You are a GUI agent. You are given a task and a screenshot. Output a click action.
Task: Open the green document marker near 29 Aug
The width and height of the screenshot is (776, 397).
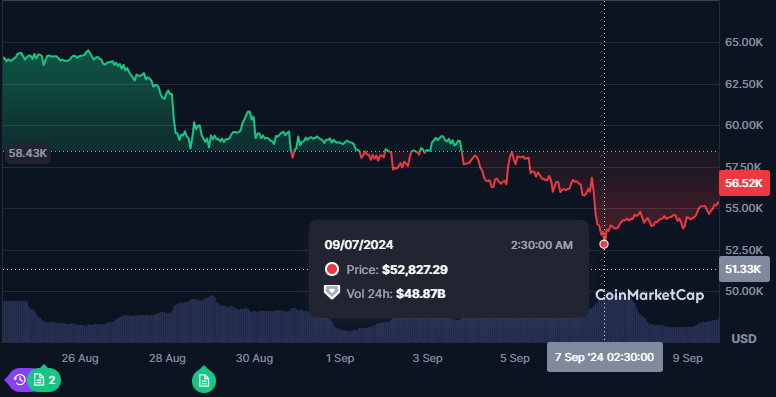click(x=204, y=380)
